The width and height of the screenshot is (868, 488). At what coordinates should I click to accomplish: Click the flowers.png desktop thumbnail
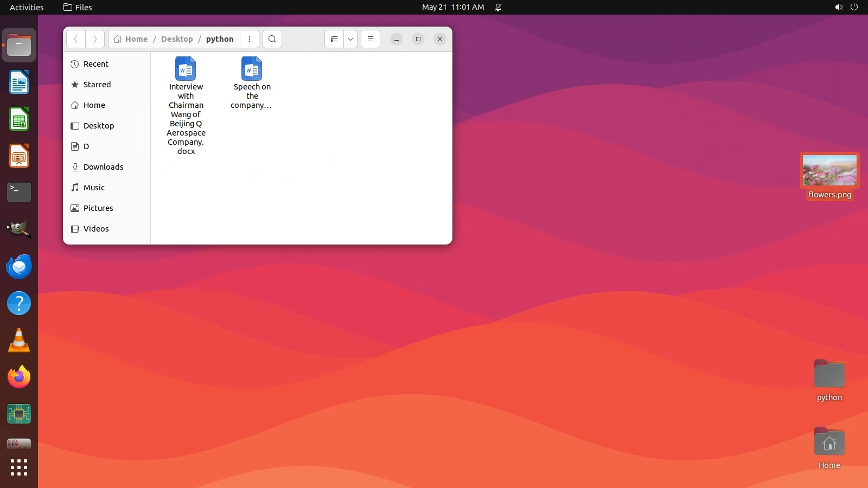(829, 170)
